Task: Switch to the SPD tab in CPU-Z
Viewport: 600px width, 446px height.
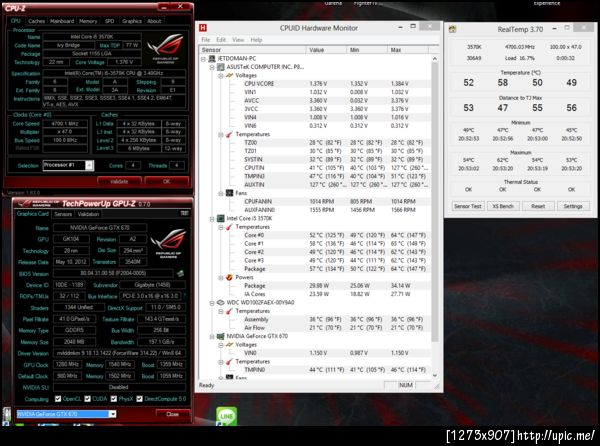Action: click(109, 21)
